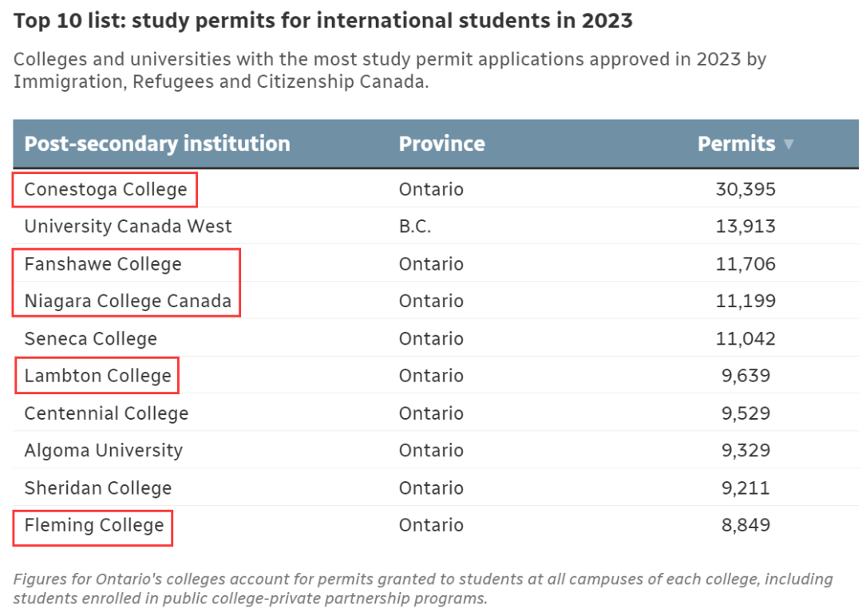Select Centennial College entry
Viewport: 862px width, 616px height.
coord(106,413)
